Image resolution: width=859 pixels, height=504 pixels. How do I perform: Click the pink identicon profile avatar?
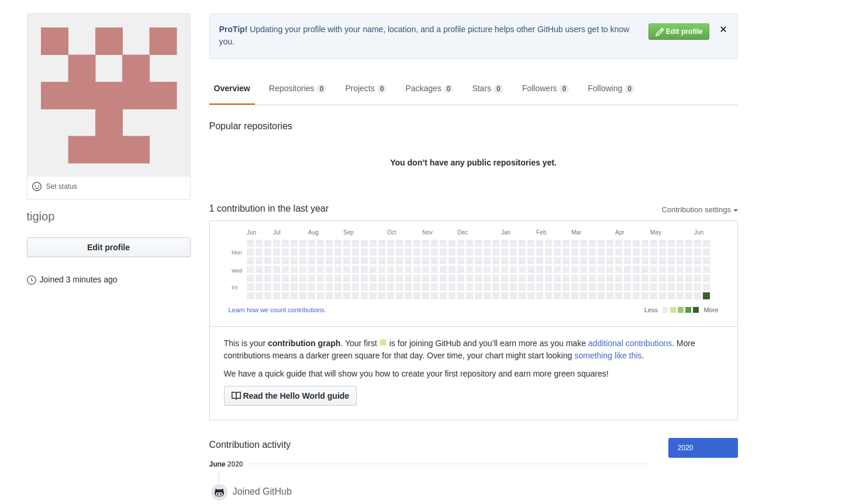109,95
